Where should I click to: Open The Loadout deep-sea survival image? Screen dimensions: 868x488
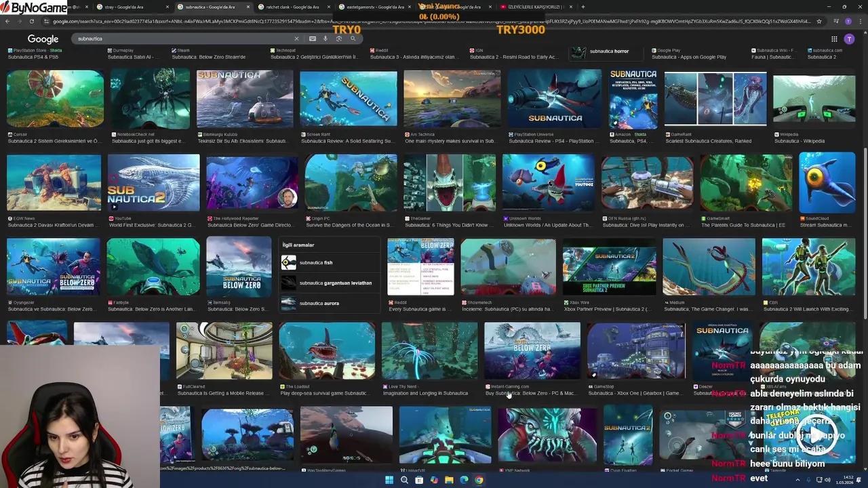[327, 350]
